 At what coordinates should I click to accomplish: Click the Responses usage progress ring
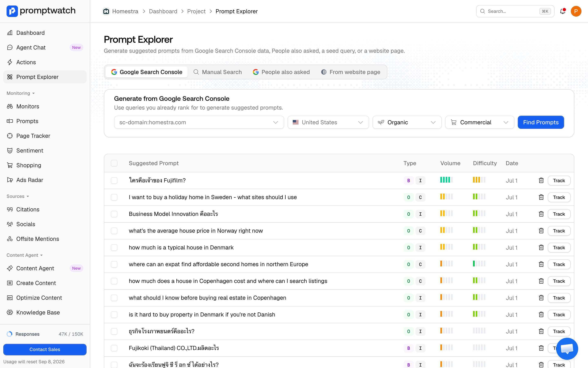pyautogui.click(x=9, y=334)
